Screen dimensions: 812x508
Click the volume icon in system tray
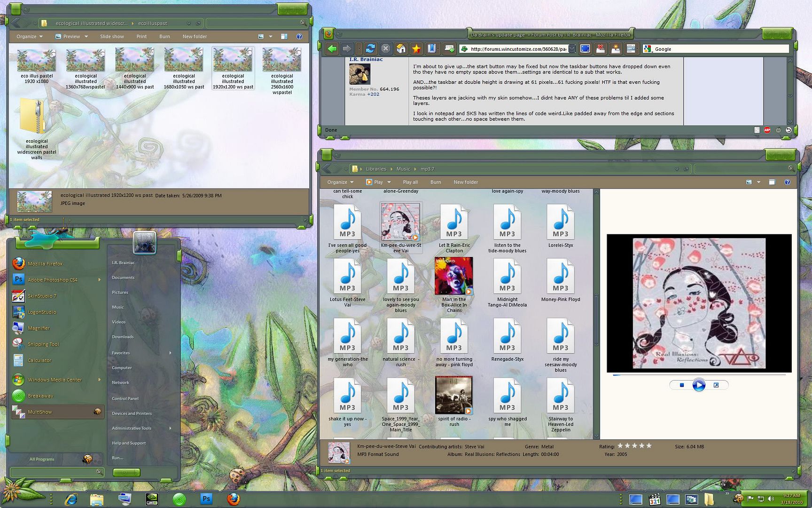coord(770,499)
